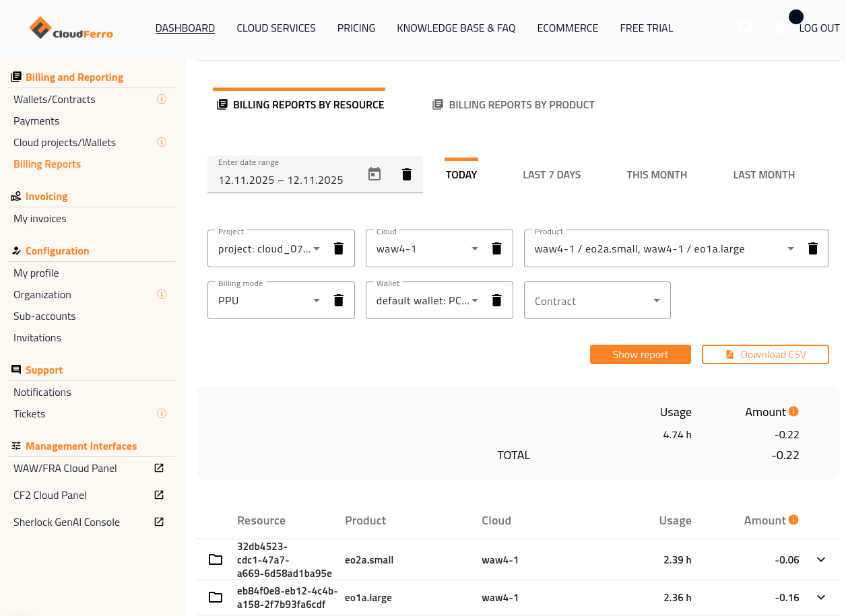Remove the Product filter selection
The width and height of the screenshot is (846, 616).
813,248
